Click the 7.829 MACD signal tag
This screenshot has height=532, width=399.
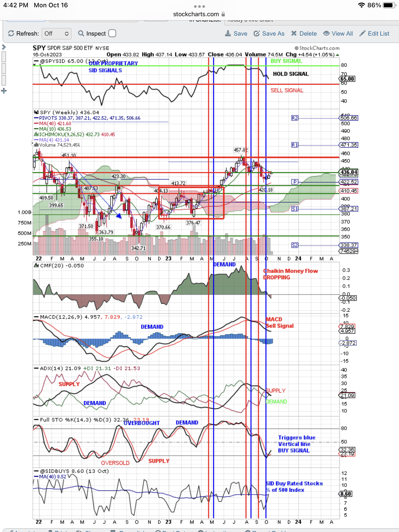pyautogui.click(x=347, y=326)
